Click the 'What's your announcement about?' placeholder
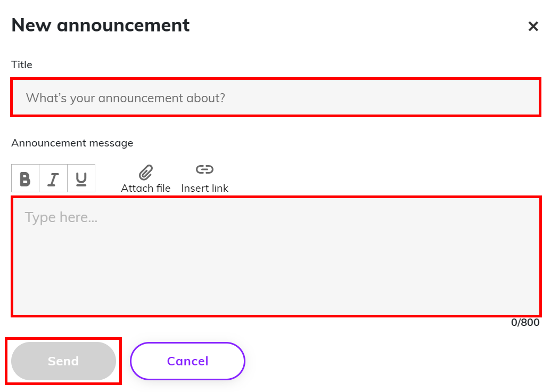Viewport: 551px width, 392px height. point(126,98)
